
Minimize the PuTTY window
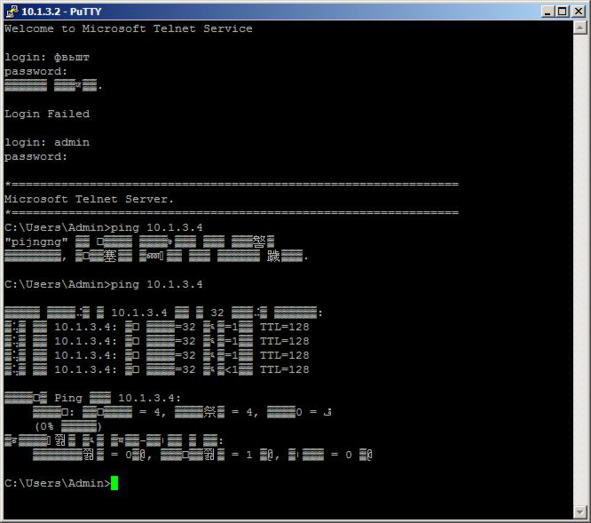pos(548,11)
